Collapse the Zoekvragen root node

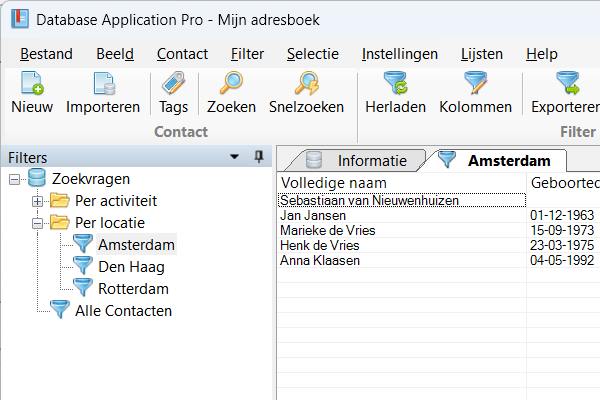coord(15,179)
